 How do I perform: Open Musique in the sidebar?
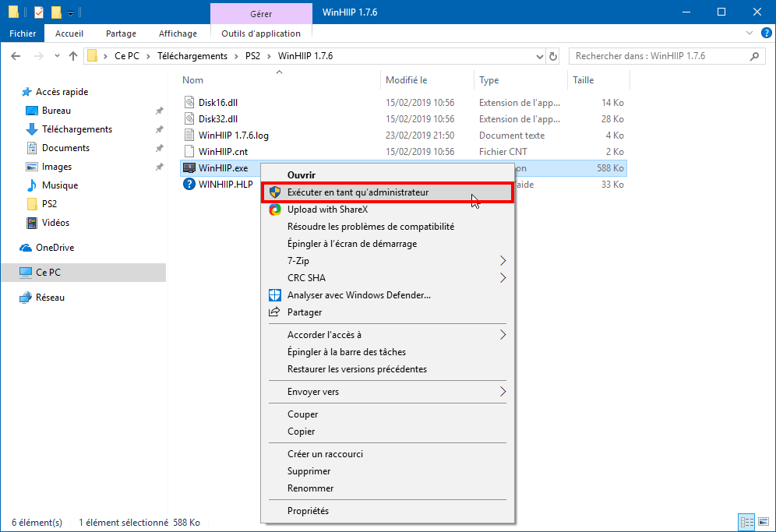[59, 185]
